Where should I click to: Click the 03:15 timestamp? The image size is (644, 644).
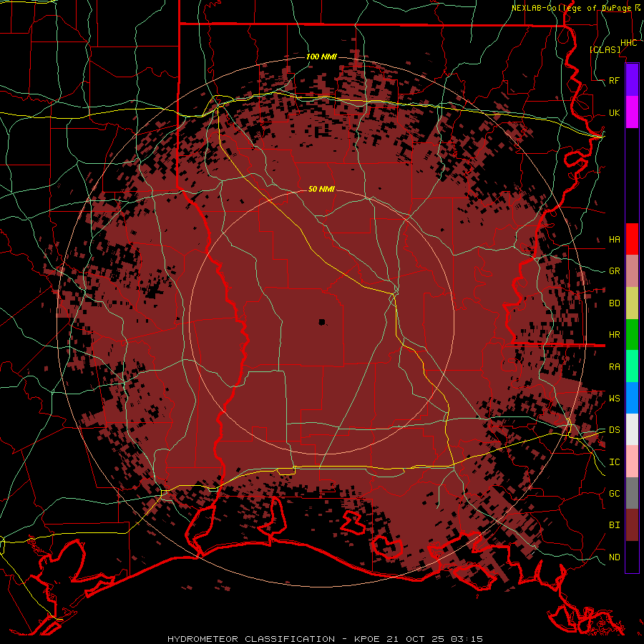[467, 639]
